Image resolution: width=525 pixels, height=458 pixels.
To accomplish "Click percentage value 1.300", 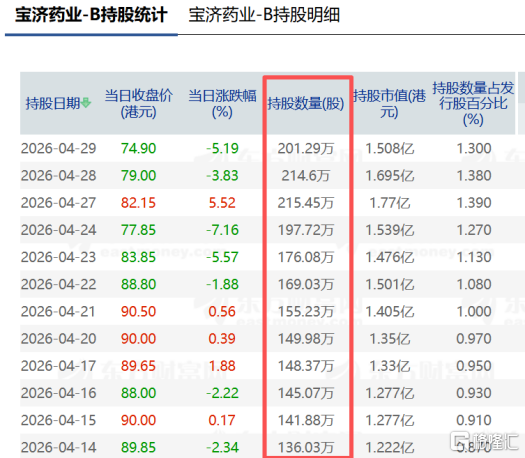I will click(474, 148).
